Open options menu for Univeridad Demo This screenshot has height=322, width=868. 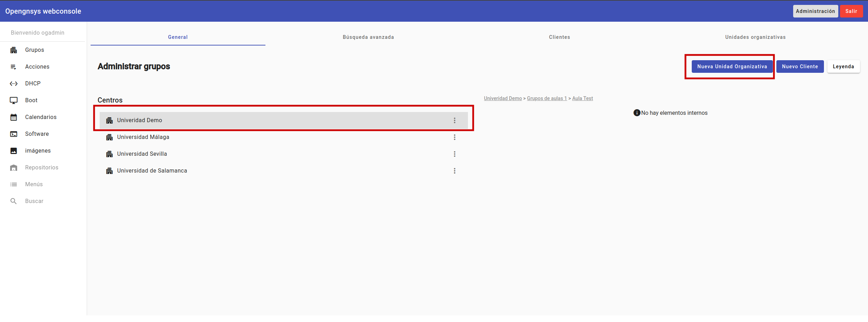pos(454,120)
